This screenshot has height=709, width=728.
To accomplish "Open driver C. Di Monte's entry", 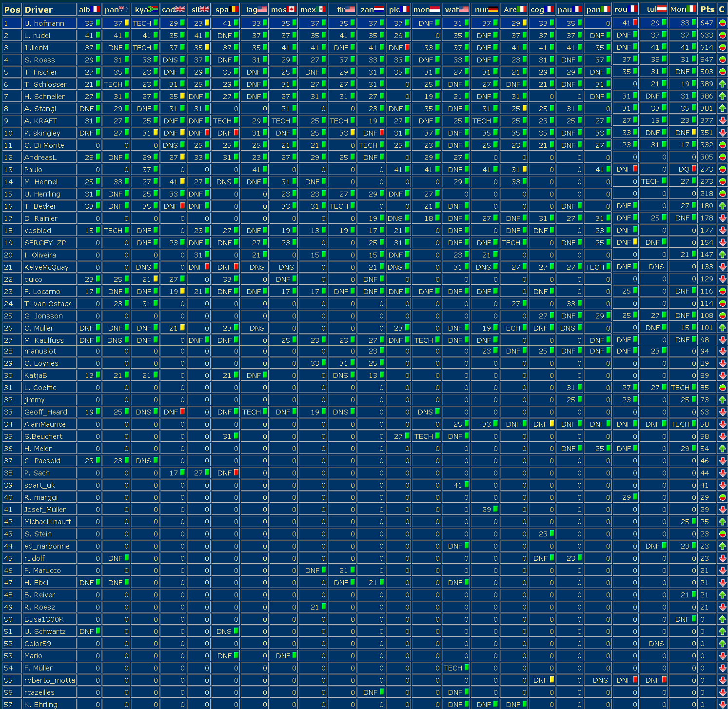I will [x=44, y=145].
